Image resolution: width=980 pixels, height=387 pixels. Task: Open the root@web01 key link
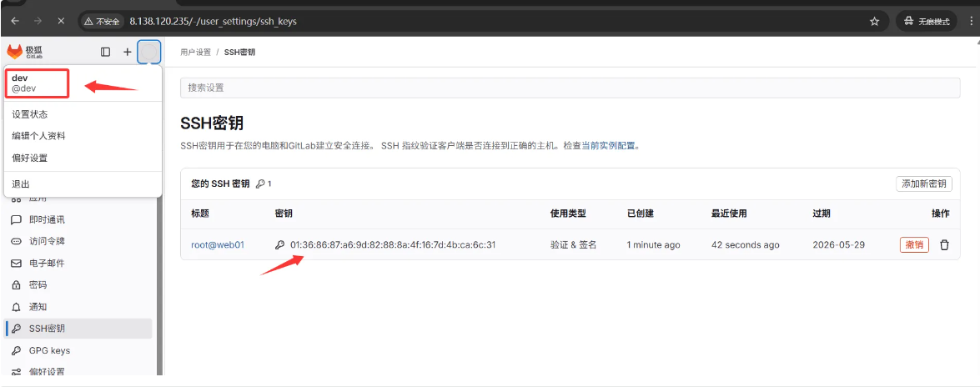pos(218,245)
